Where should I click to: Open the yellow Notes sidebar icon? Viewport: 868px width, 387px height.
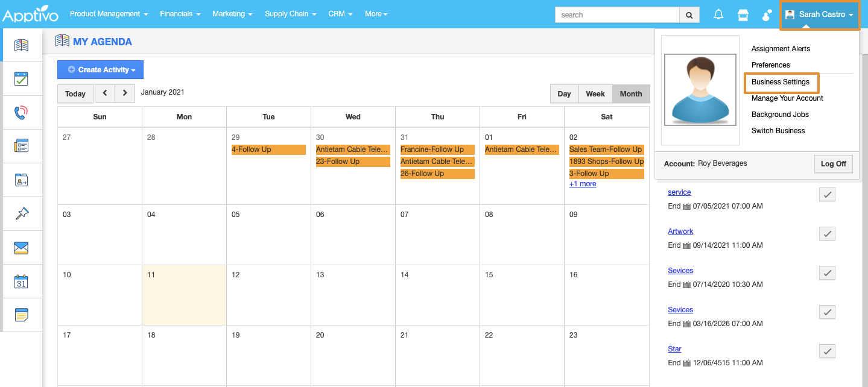click(21, 315)
